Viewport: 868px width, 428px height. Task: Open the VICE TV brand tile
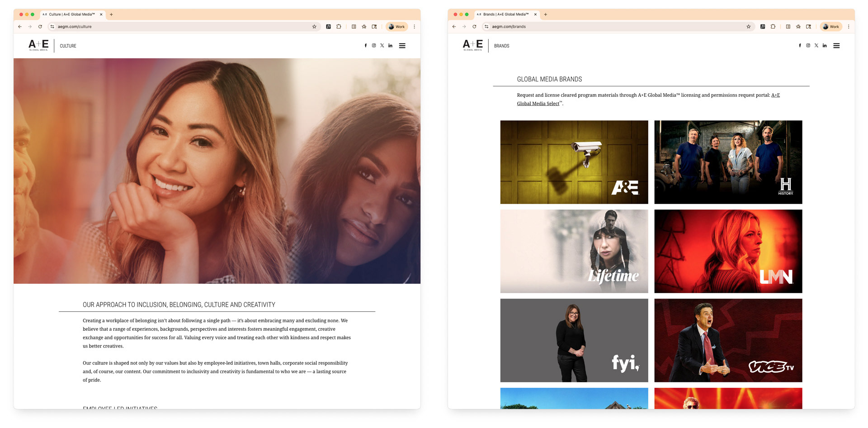click(x=728, y=340)
